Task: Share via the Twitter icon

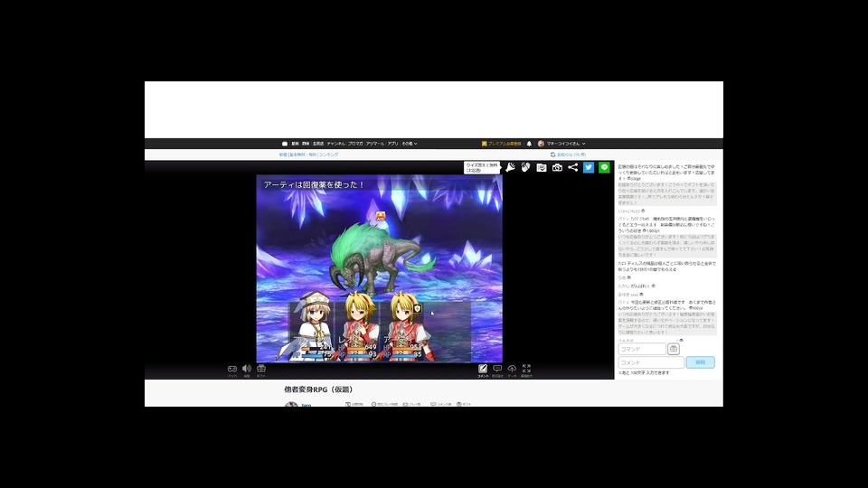Action: (589, 167)
